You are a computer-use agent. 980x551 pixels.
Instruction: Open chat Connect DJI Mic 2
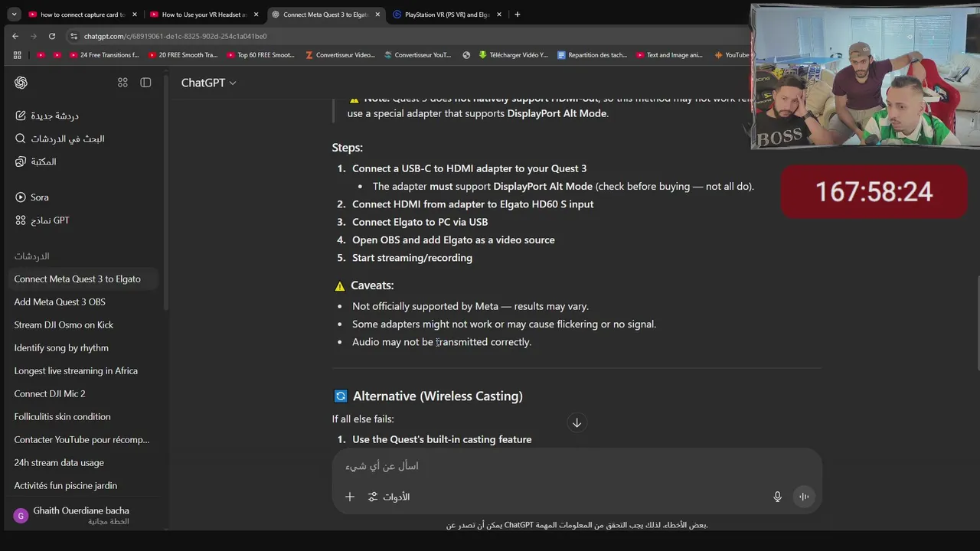coord(83,393)
